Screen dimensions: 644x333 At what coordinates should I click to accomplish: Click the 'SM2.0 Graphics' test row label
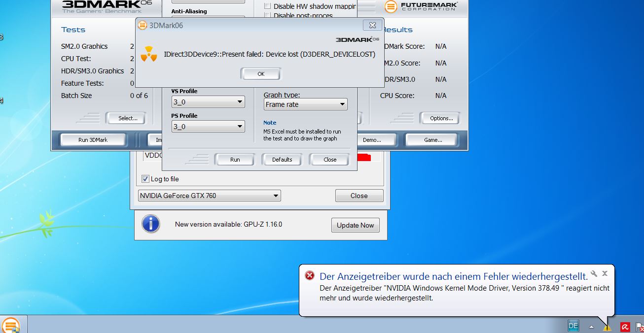click(x=84, y=46)
